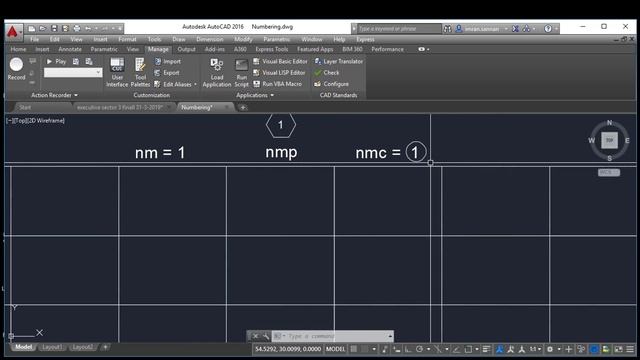Screen dimensions: 640x360
Task: Click the command line customize wrench icon
Action: pyautogui.click(x=266, y=336)
